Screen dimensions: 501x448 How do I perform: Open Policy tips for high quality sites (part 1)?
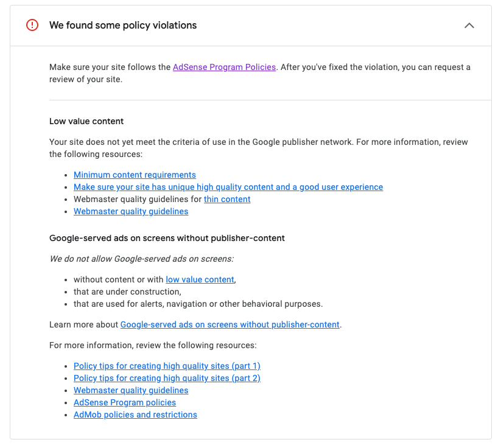(167, 366)
